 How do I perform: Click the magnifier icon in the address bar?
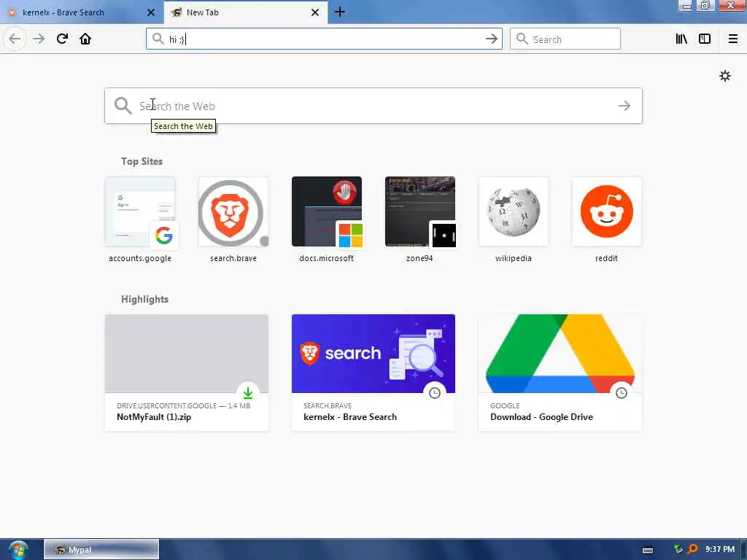158,39
